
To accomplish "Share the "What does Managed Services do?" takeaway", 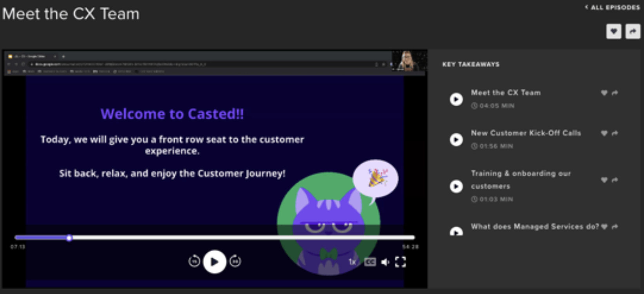I will point(615,227).
